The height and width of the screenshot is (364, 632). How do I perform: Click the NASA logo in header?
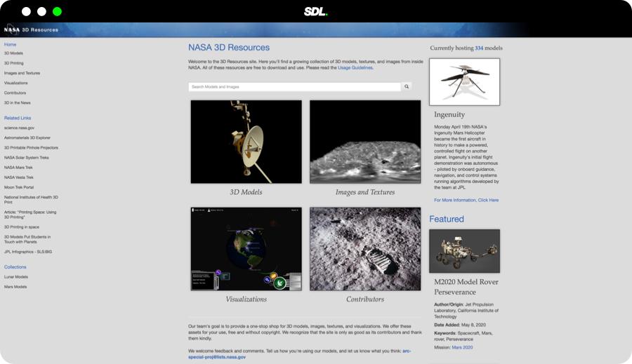[x=11, y=29]
